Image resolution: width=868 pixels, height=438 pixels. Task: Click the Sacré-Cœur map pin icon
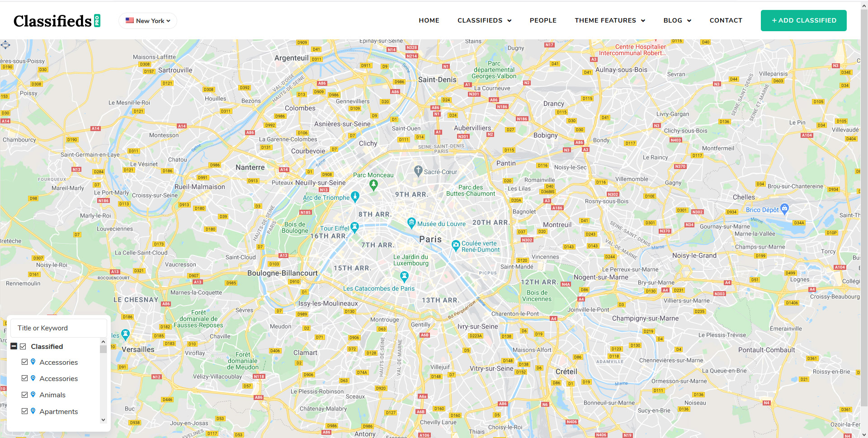tap(418, 170)
